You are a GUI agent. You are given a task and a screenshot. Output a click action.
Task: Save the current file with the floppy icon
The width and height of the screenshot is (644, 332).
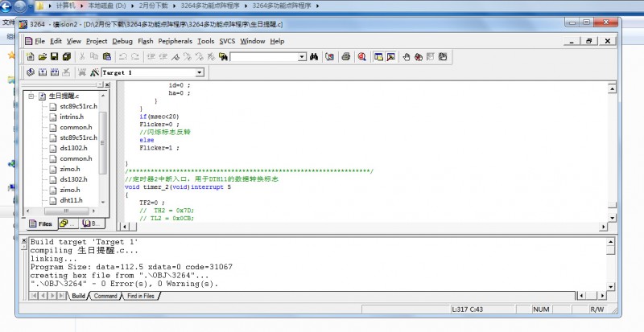pos(55,57)
